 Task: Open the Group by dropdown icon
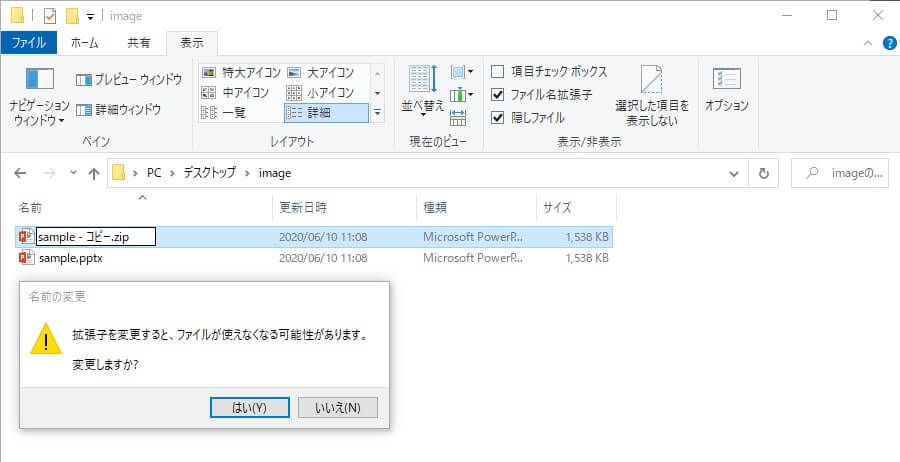[x=462, y=72]
